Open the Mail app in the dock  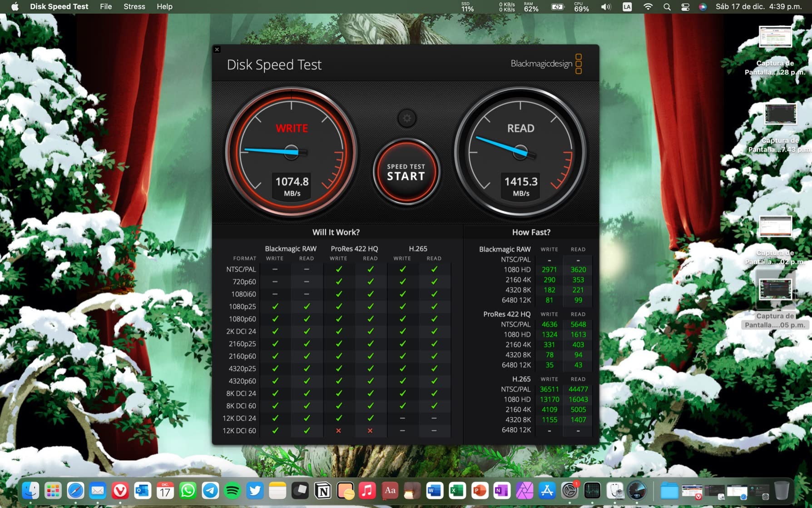coord(98,491)
